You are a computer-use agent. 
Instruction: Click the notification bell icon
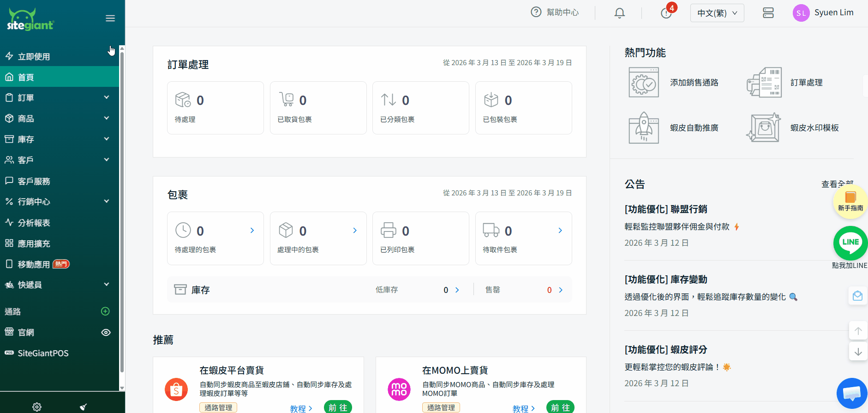point(619,13)
